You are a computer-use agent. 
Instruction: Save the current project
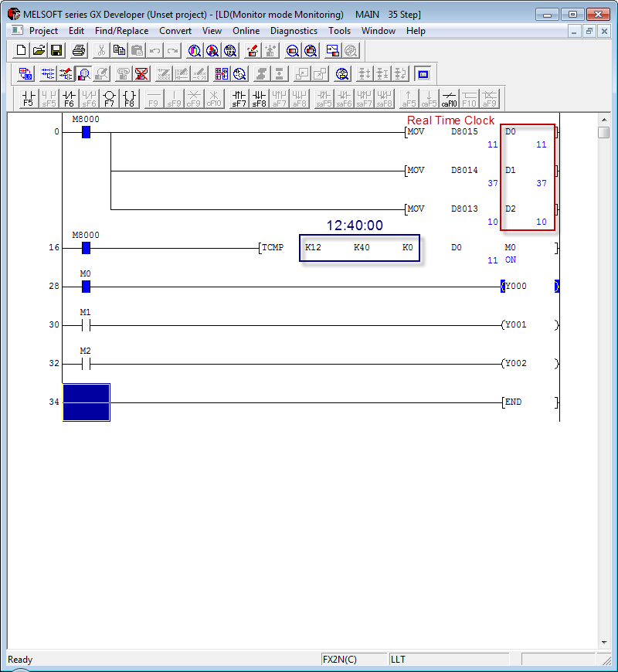click(55, 50)
